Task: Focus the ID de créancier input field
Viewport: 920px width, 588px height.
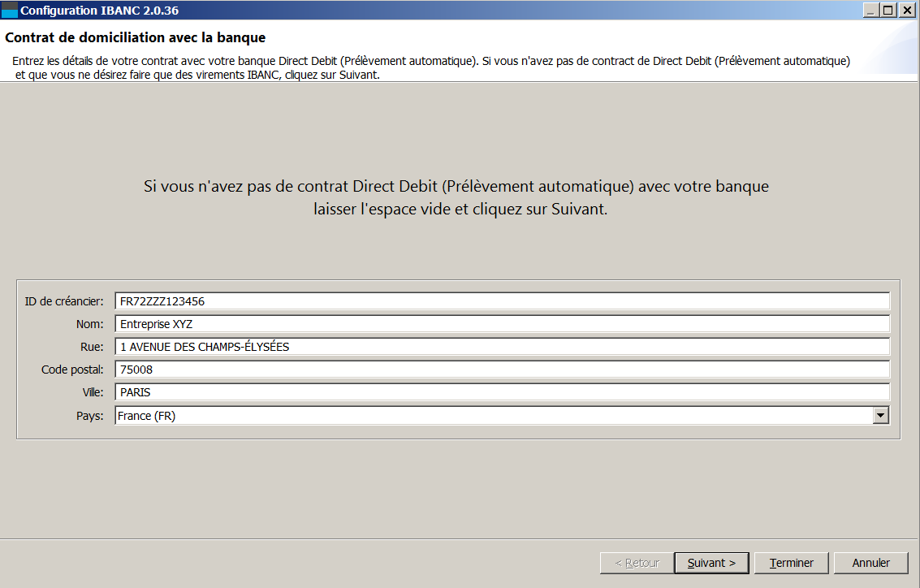Action: coord(502,301)
